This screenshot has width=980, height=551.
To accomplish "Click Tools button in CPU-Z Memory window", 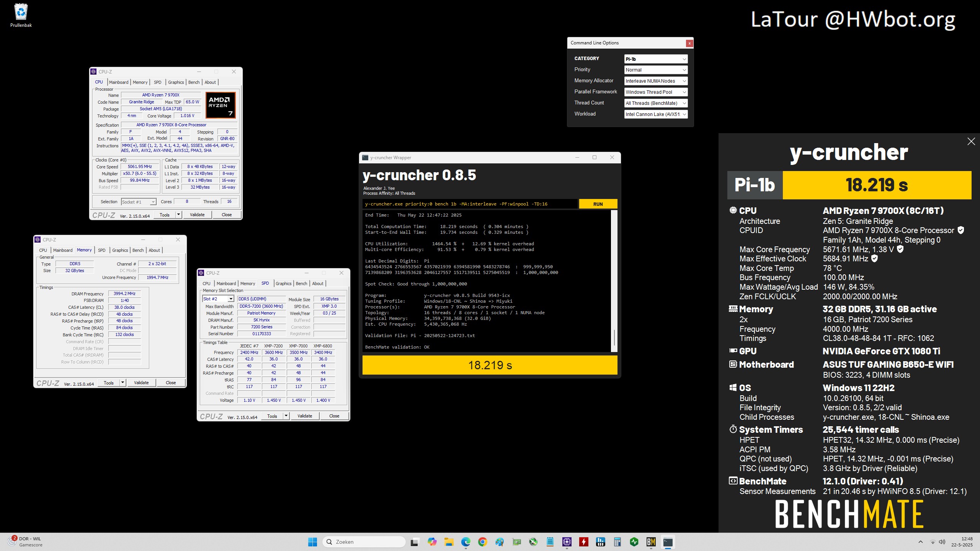I will [109, 383].
